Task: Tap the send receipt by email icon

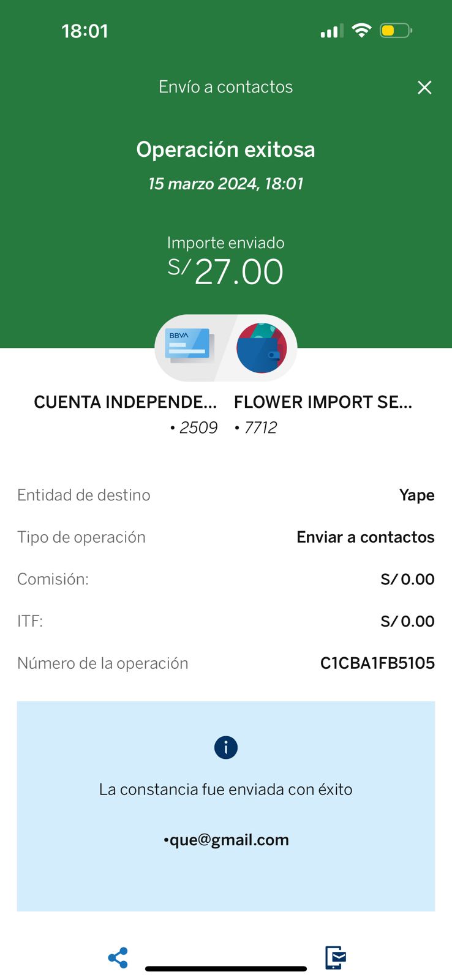Action: coord(335,957)
